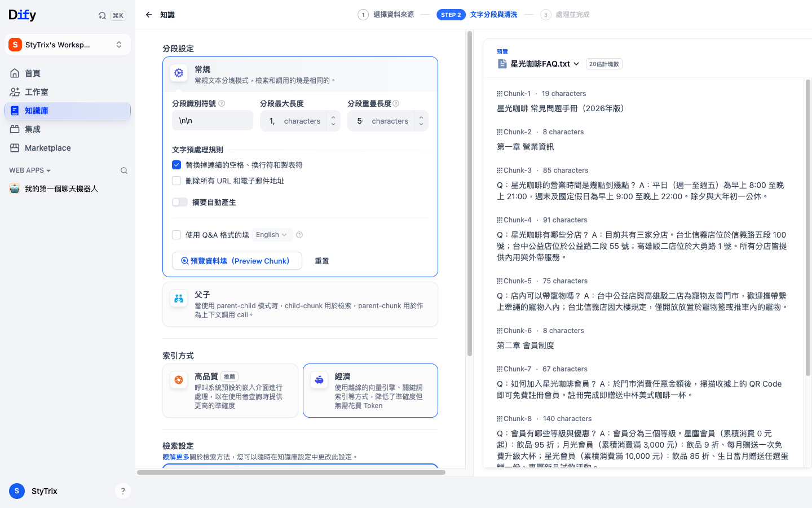Viewport: 812px width, 508px height.
Task: Click the support headset icon beside ⌘K
Action: [102, 16]
